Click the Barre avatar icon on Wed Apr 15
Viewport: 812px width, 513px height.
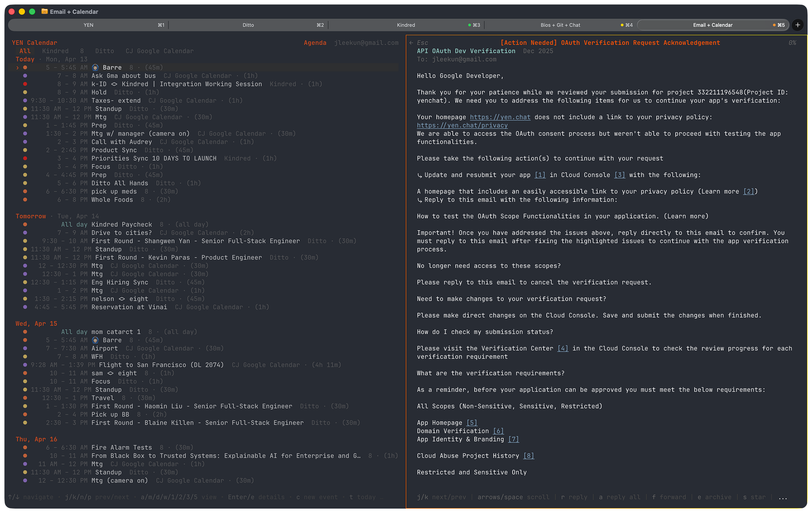coord(95,340)
